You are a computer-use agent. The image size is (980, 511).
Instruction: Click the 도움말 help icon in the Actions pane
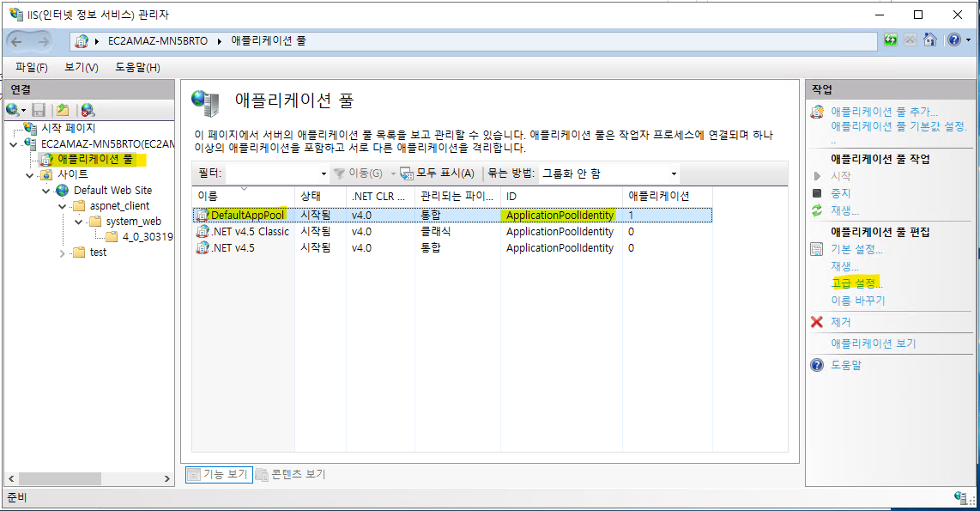click(817, 365)
